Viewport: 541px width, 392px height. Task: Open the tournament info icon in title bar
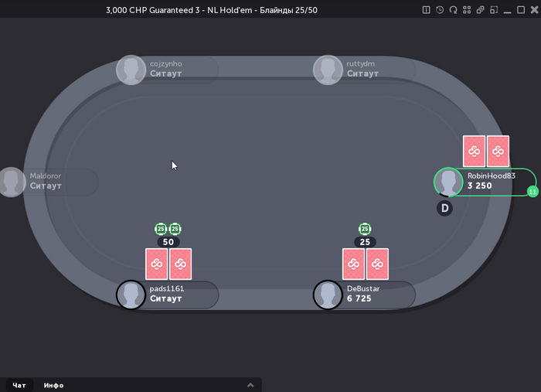(x=426, y=10)
